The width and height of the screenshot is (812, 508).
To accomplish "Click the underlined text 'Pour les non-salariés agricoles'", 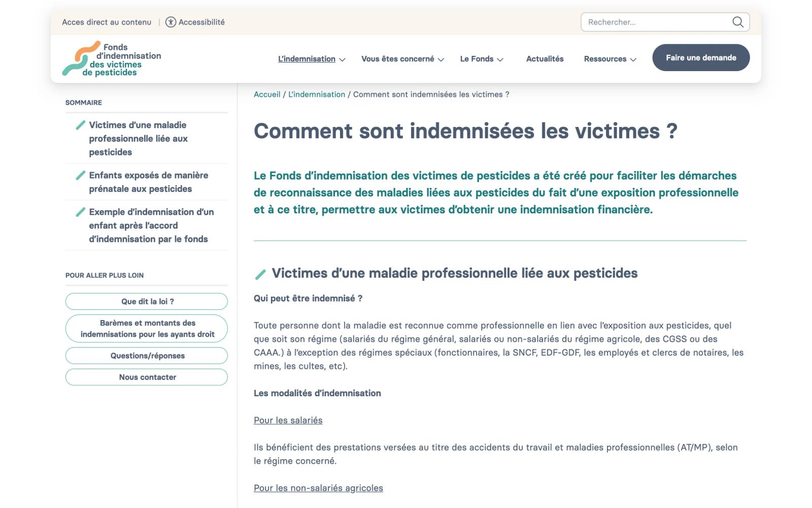I will pyautogui.click(x=318, y=488).
